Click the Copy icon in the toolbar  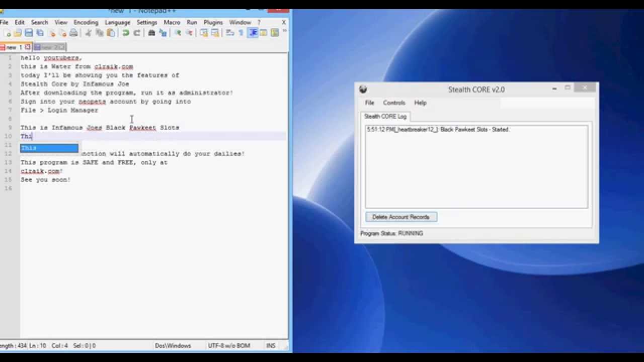[99, 33]
